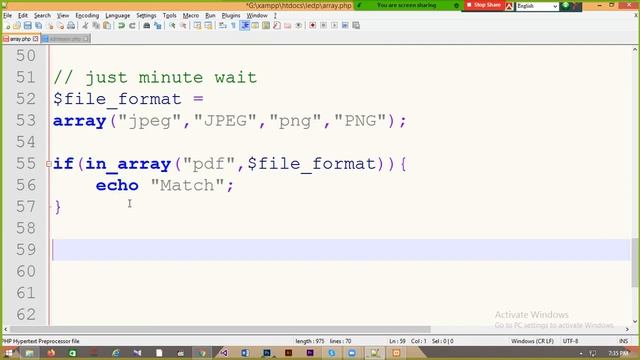This screenshot has width=640, height=360.
Task: Close the array.php tab
Action: [x=36, y=39]
